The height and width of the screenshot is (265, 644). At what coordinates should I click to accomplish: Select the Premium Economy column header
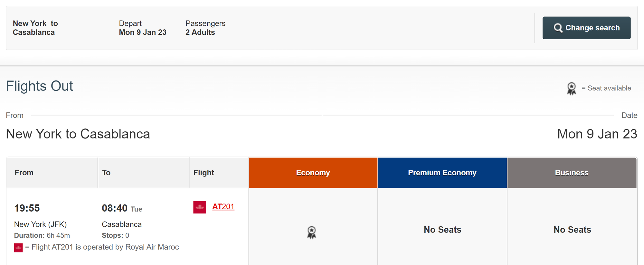pyautogui.click(x=442, y=173)
